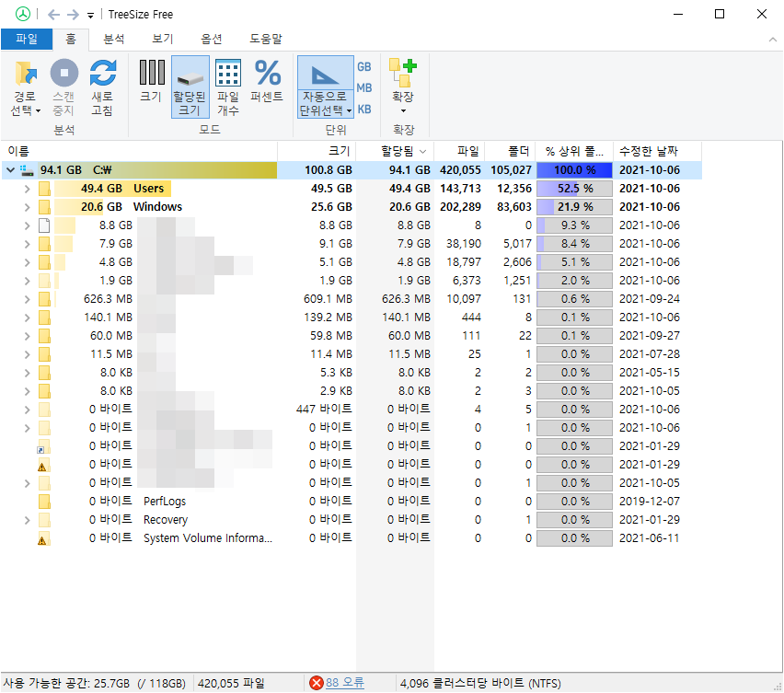Click the 2019-12-07 date cell

(x=650, y=501)
